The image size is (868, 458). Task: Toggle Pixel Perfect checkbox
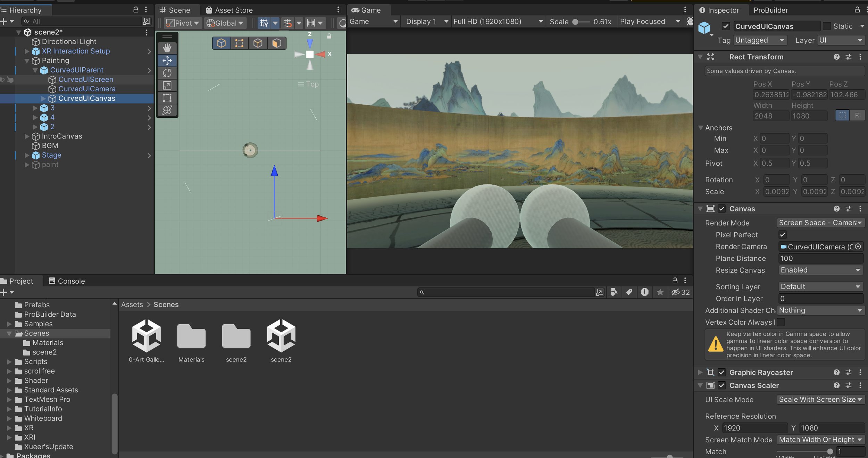(782, 235)
